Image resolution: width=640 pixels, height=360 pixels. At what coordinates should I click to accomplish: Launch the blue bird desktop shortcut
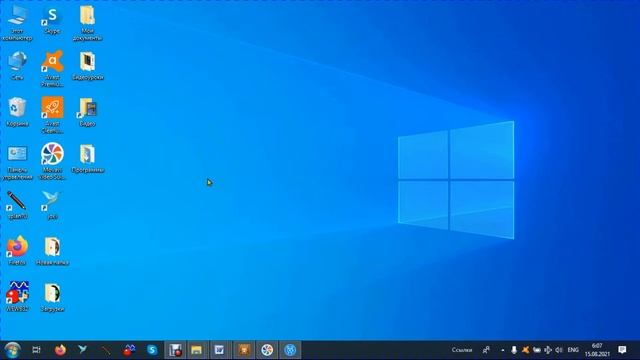[52, 205]
